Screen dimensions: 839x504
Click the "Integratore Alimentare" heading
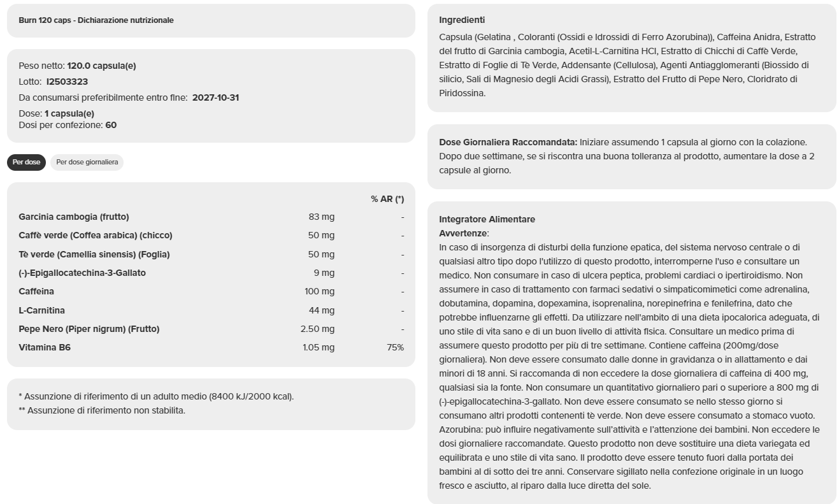[x=487, y=219]
